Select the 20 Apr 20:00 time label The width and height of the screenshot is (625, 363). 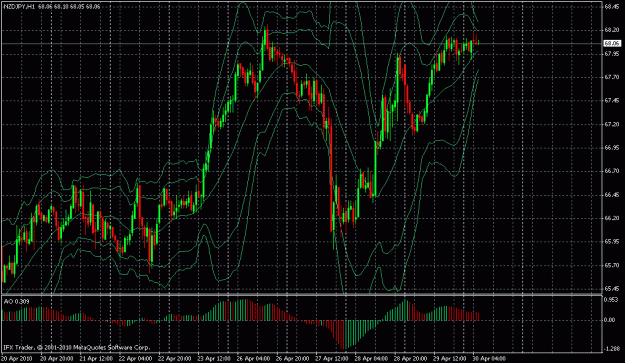tap(56, 359)
